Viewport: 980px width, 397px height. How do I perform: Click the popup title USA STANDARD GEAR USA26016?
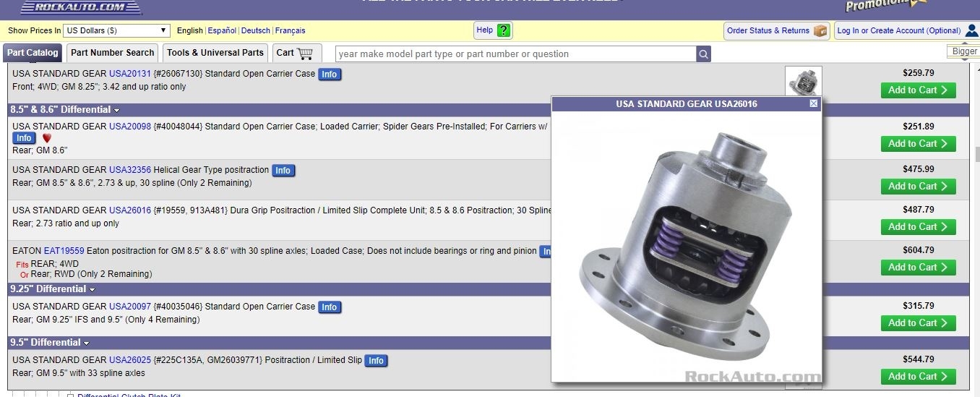[686, 104]
